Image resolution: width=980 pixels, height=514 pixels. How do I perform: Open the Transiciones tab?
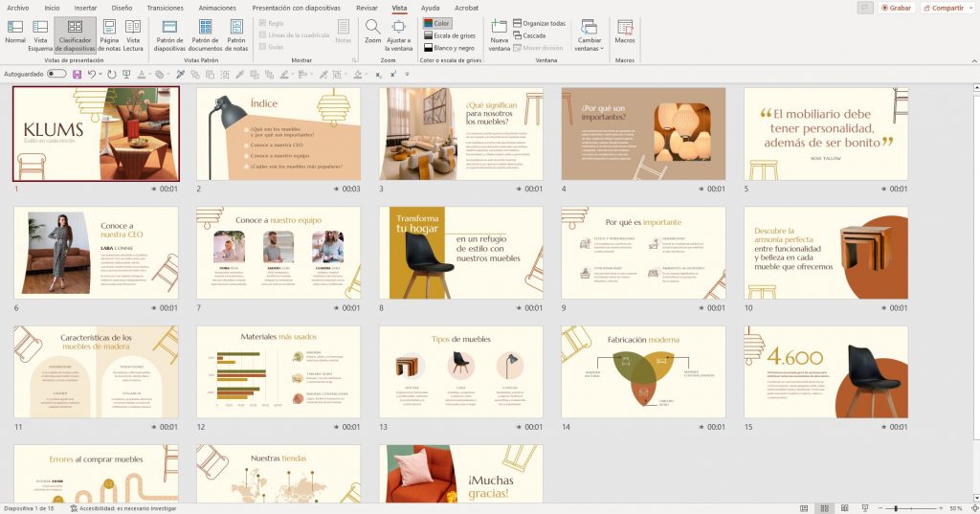166,8
